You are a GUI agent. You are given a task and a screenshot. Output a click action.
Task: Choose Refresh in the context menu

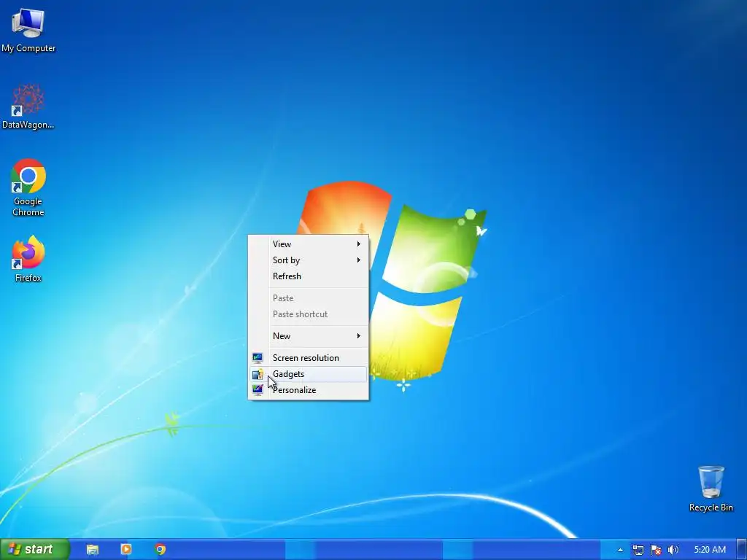click(x=309, y=276)
